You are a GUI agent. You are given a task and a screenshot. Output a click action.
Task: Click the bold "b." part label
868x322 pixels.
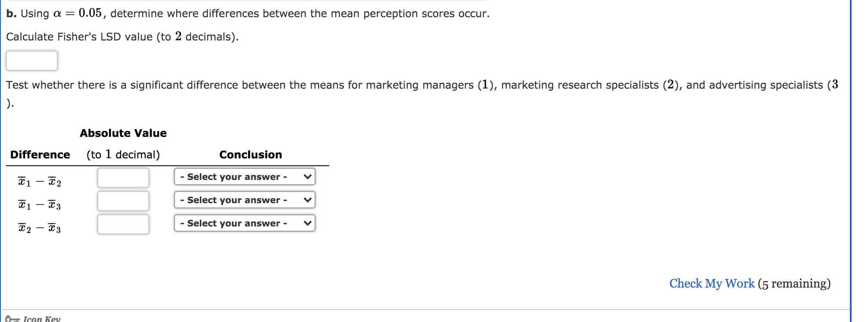(11, 14)
